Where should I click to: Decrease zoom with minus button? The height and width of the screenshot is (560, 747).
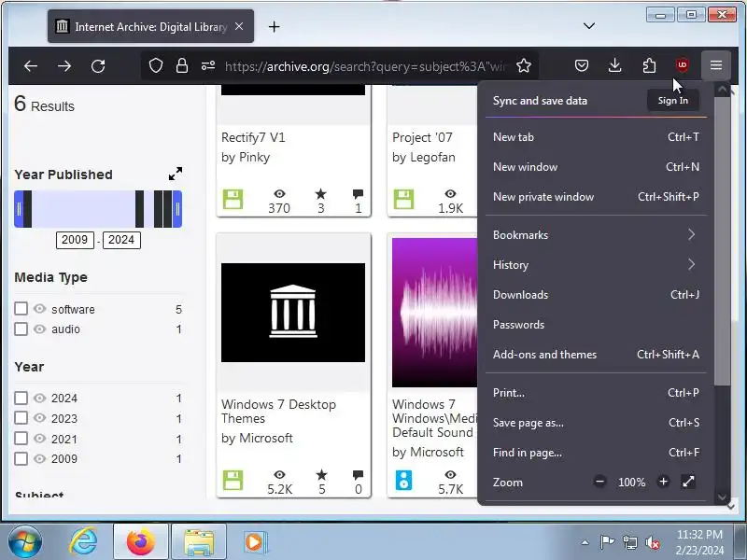(x=599, y=482)
